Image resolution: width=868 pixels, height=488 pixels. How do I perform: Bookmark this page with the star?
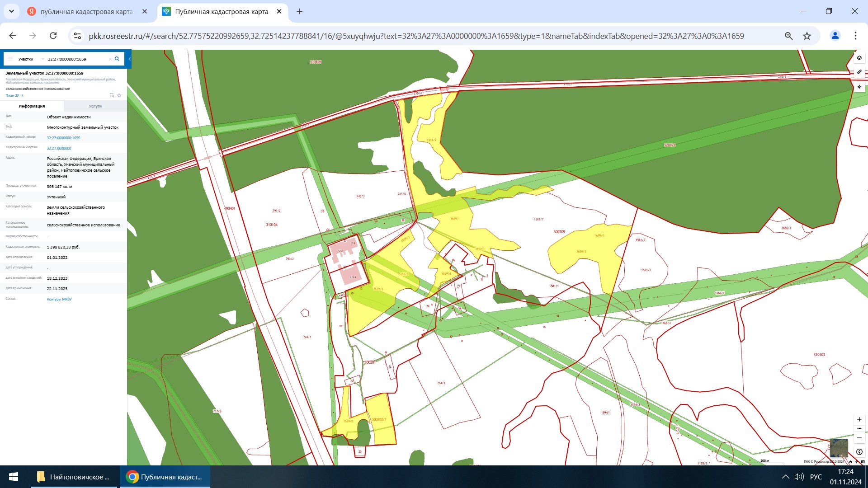tap(807, 36)
